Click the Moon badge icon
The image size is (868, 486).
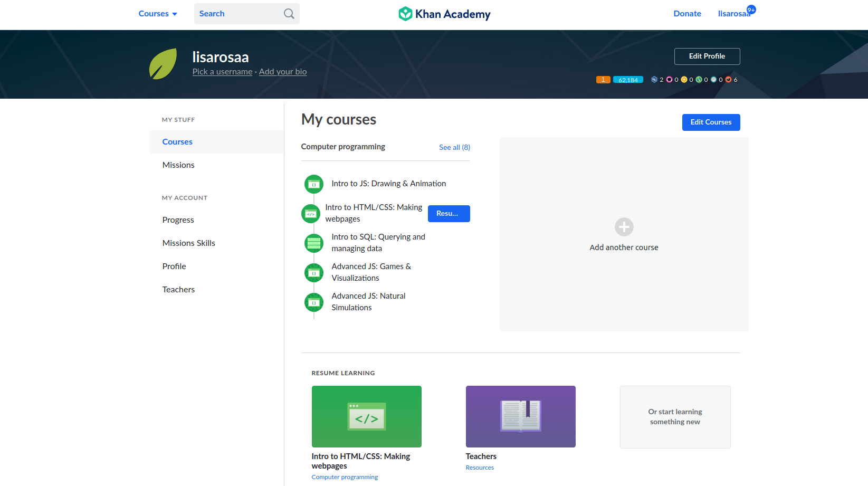[x=713, y=80]
